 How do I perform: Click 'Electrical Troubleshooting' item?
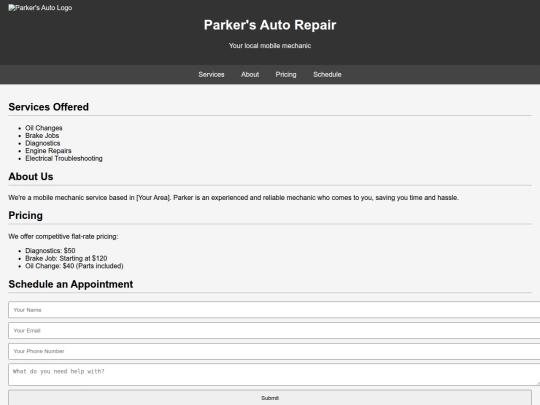tap(64, 158)
